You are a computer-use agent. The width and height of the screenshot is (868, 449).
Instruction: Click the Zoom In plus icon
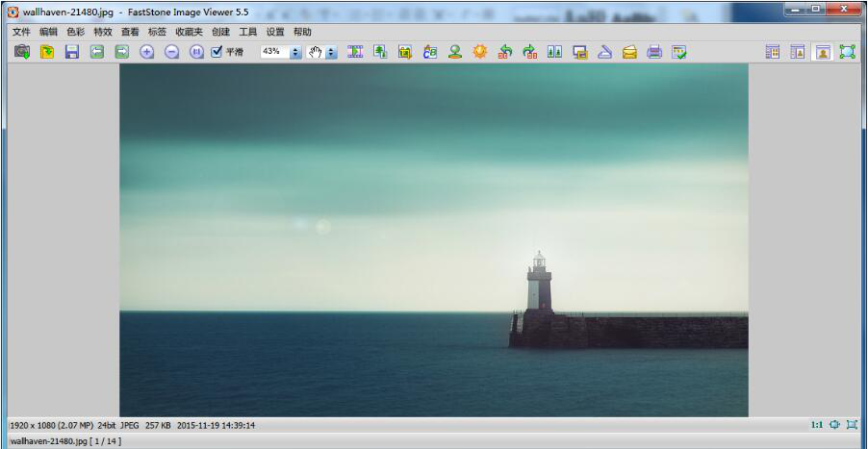click(147, 52)
